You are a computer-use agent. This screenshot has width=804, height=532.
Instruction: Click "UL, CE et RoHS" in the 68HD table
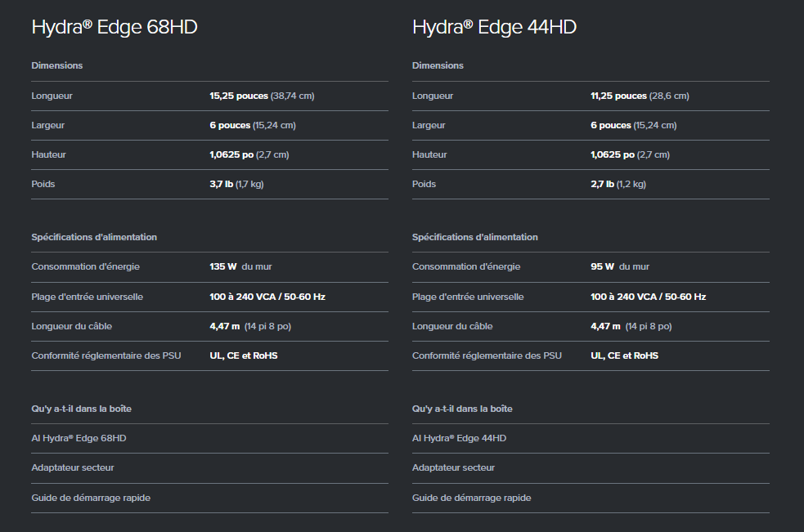(x=244, y=355)
